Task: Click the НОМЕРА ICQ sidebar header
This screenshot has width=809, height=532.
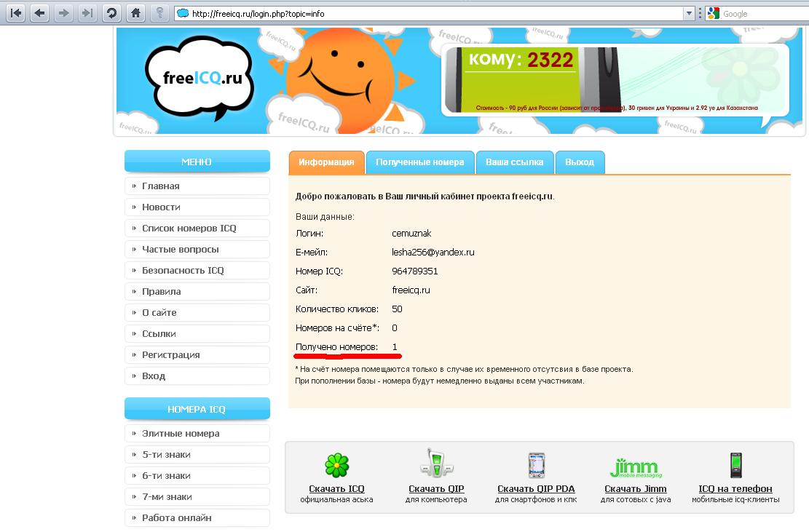Action: 197,409
